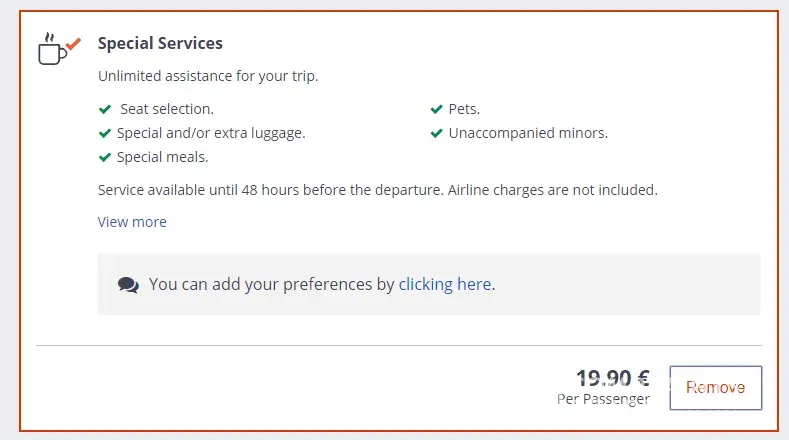
Task: Click the green checkmark beside Seat selection
Action: coord(104,109)
